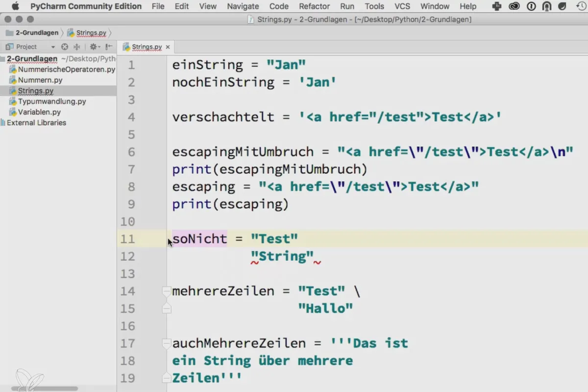This screenshot has height=392, width=588.
Task: Click the Time Machine menu bar icon
Action: tap(581, 6)
